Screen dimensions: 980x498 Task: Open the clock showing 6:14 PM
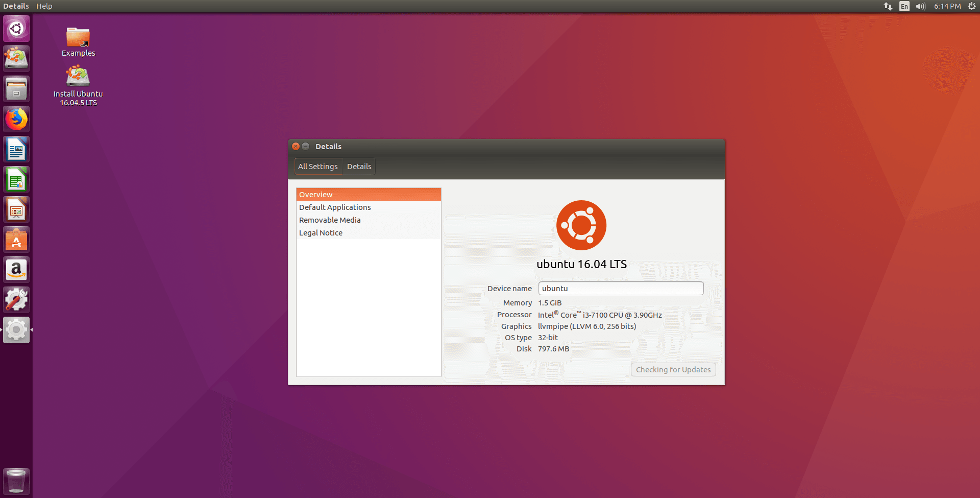947,6
